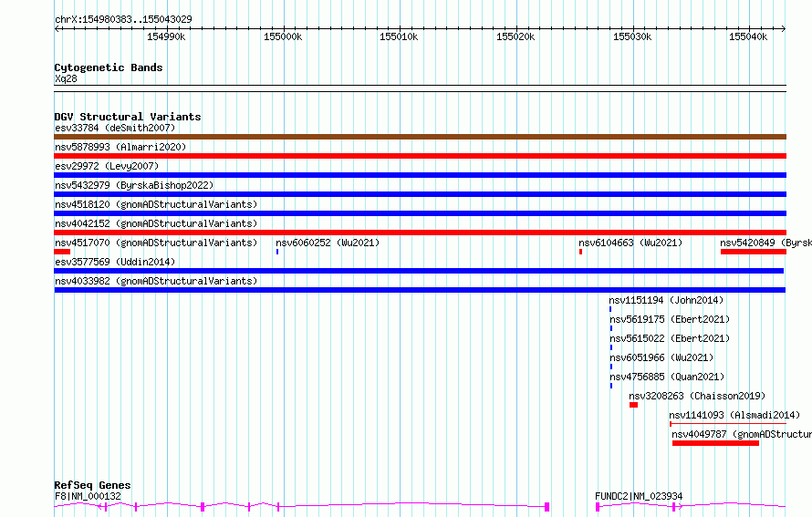The width and height of the screenshot is (812, 517).
Task: Open the F8|NM_000132 gene label
Action: coord(88,496)
